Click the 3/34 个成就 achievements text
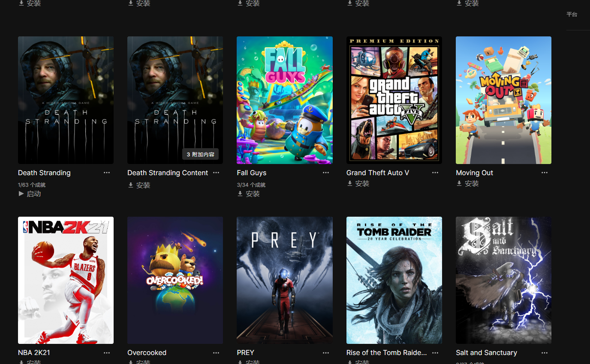590x364 pixels. tap(251, 185)
